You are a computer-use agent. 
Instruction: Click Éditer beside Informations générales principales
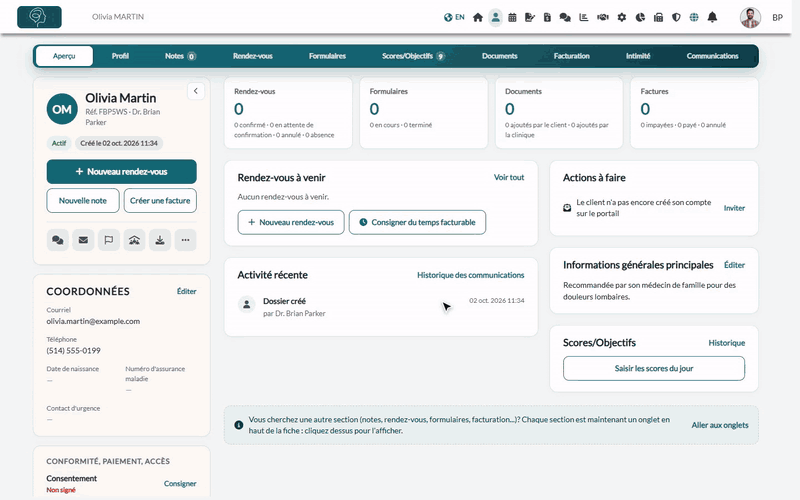click(734, 265)
